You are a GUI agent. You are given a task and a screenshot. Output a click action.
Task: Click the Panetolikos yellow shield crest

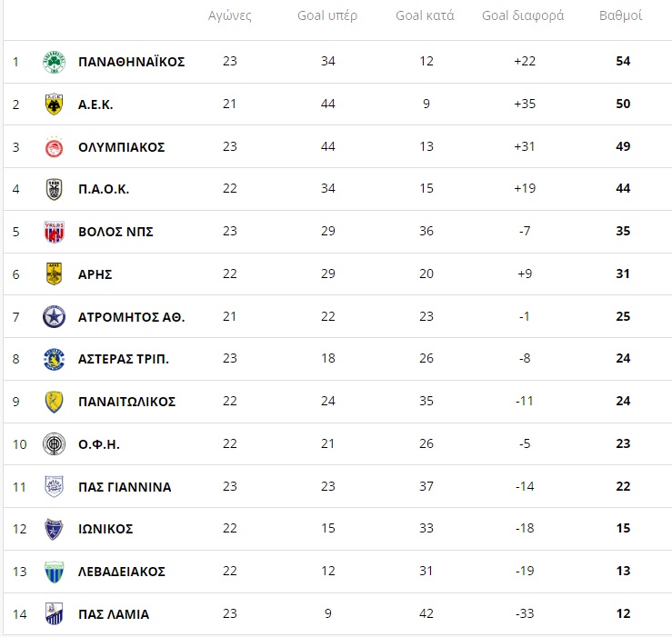54,402
